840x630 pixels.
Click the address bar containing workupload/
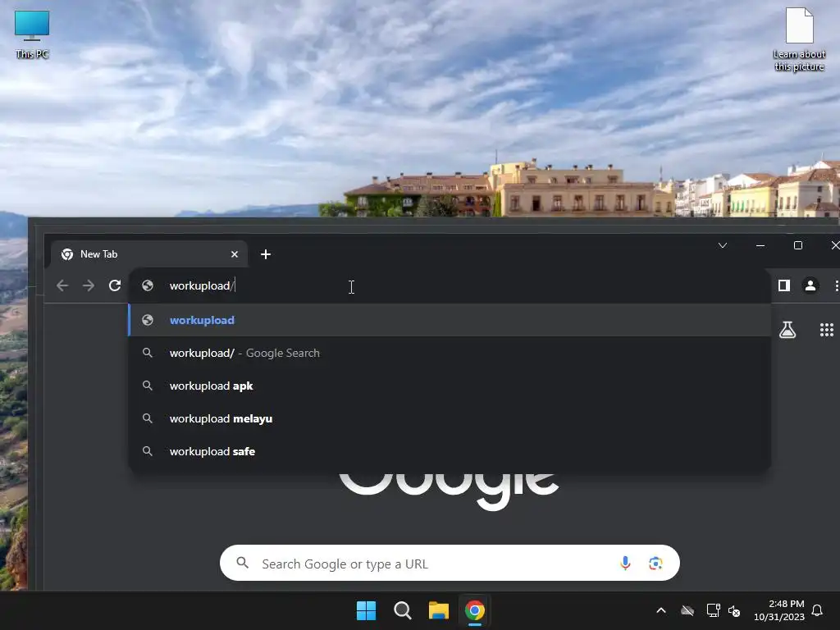449,285
